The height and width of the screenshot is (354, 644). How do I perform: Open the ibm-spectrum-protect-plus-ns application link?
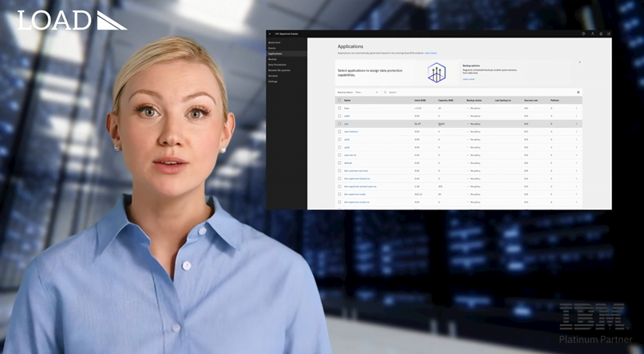point(355,186)
